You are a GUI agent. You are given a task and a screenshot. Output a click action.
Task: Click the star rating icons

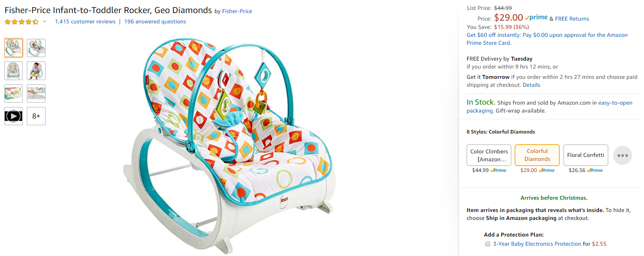point(22,22)
